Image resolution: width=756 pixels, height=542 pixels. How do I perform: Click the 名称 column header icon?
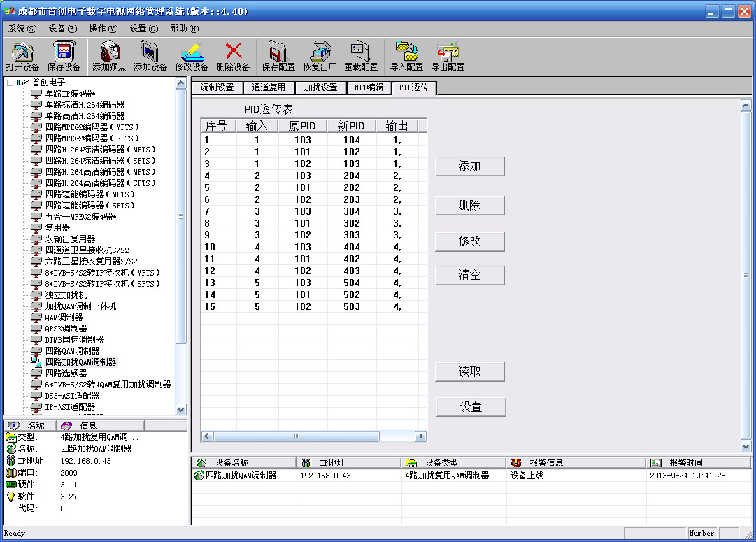pos(14,425)
